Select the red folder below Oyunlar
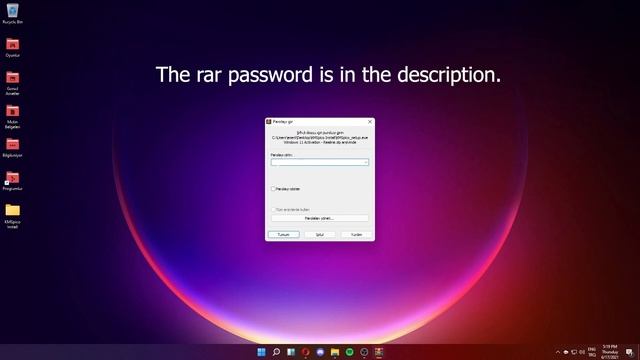640x360 pixels. (x=13, y=83)
